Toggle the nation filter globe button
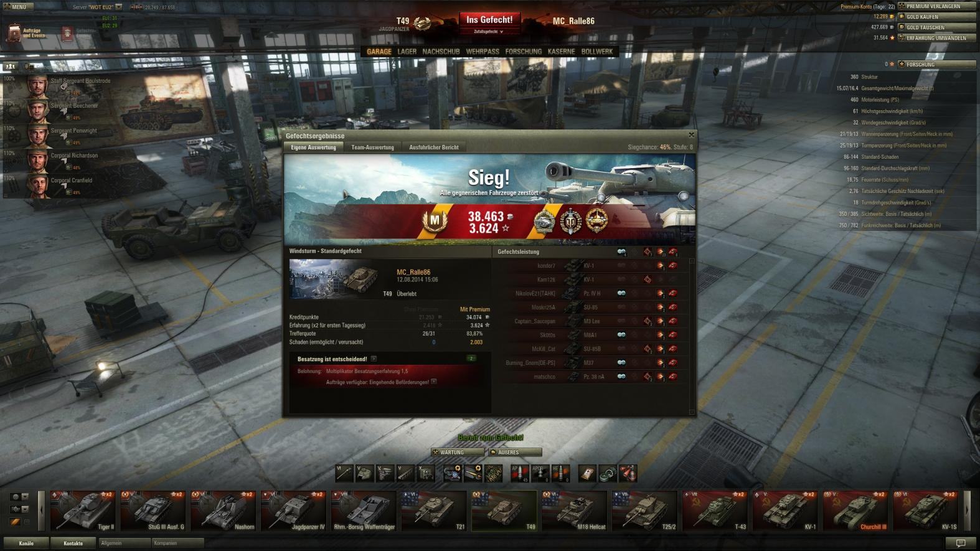Screen dimensions: 980x551 click(15, 497)
